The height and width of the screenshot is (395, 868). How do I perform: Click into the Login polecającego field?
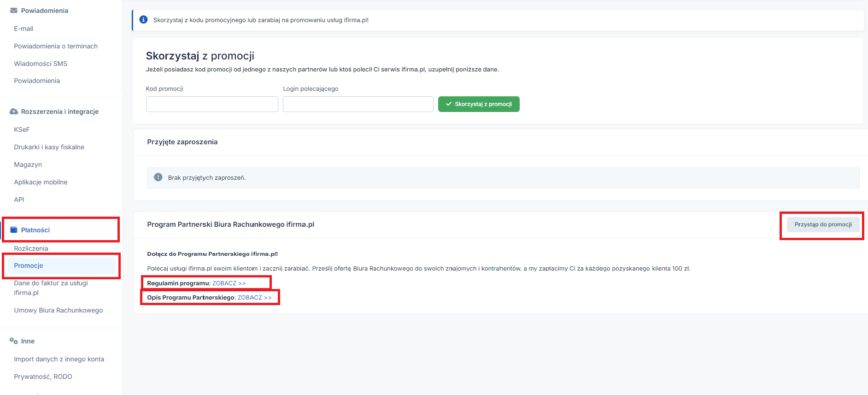tap(358, 104)
